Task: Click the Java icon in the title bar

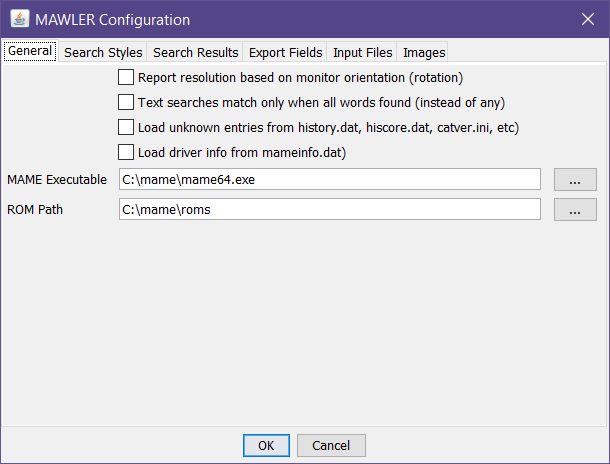Action: pos(19,19)
